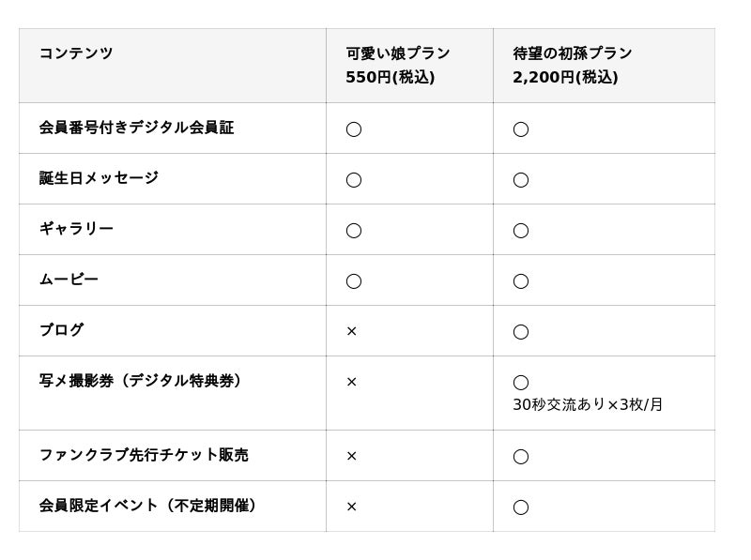Click the 30秒交流あり×3枚/月 note text
Screen dimensions: 751x560
588,404
